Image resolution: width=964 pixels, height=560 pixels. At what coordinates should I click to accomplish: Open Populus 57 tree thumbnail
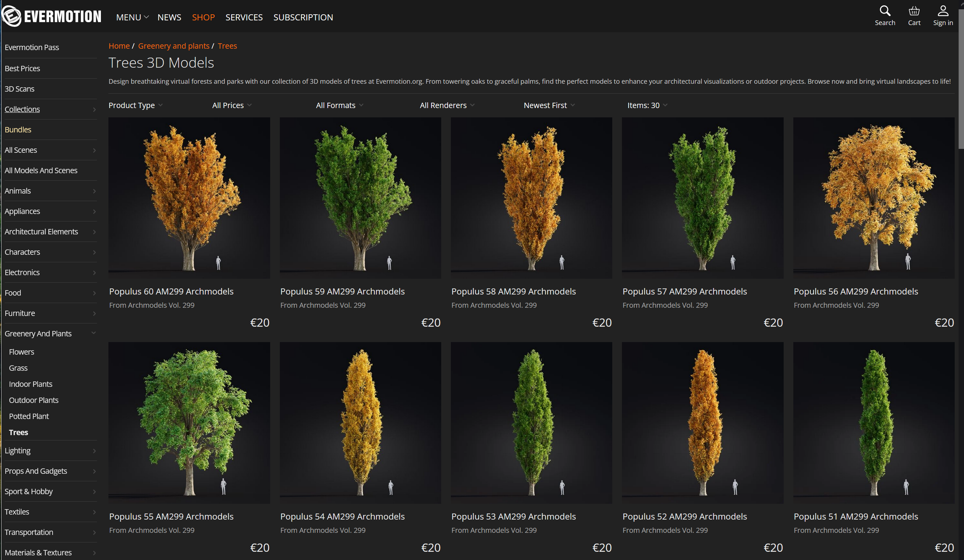702,198
